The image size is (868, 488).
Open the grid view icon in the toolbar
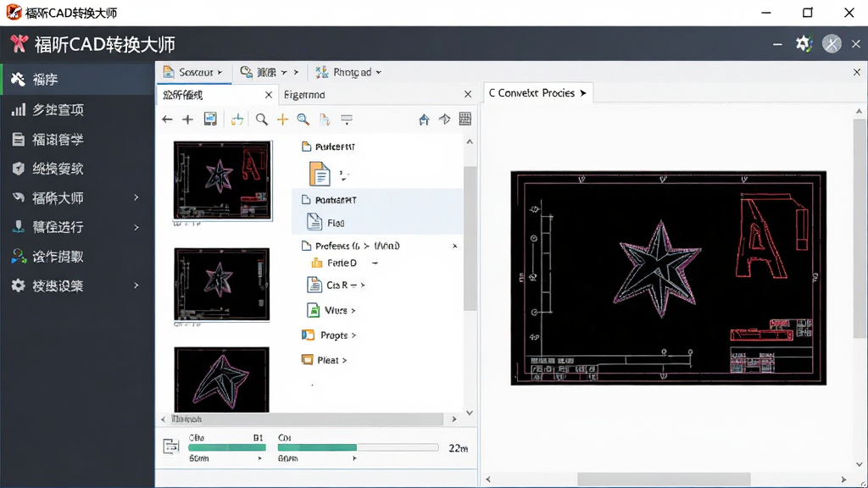point(465,119)
